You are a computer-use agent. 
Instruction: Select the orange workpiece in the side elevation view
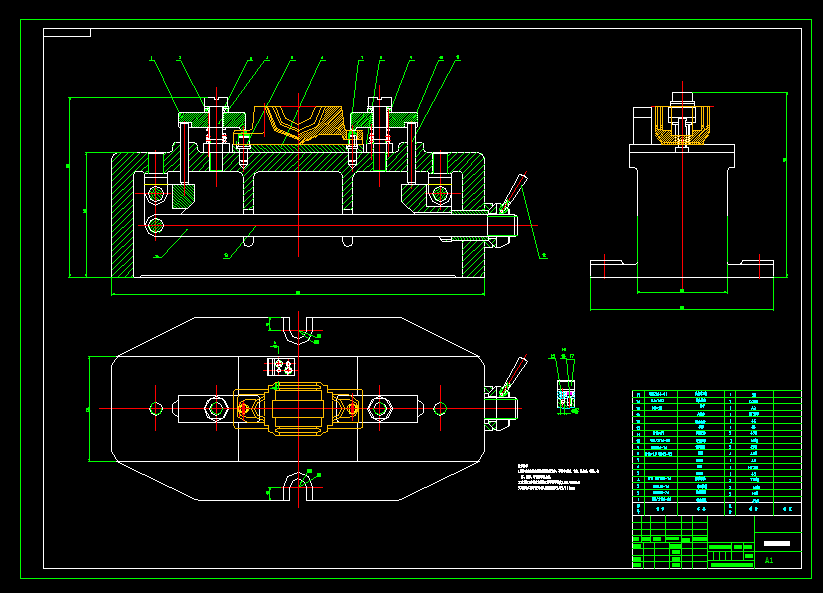(x=682, y=125)
